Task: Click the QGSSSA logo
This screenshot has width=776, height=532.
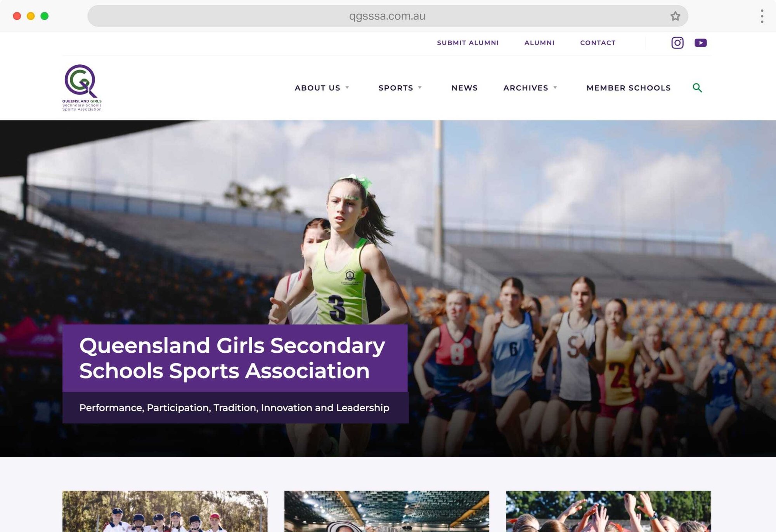Action: click(x=82, y=88)
